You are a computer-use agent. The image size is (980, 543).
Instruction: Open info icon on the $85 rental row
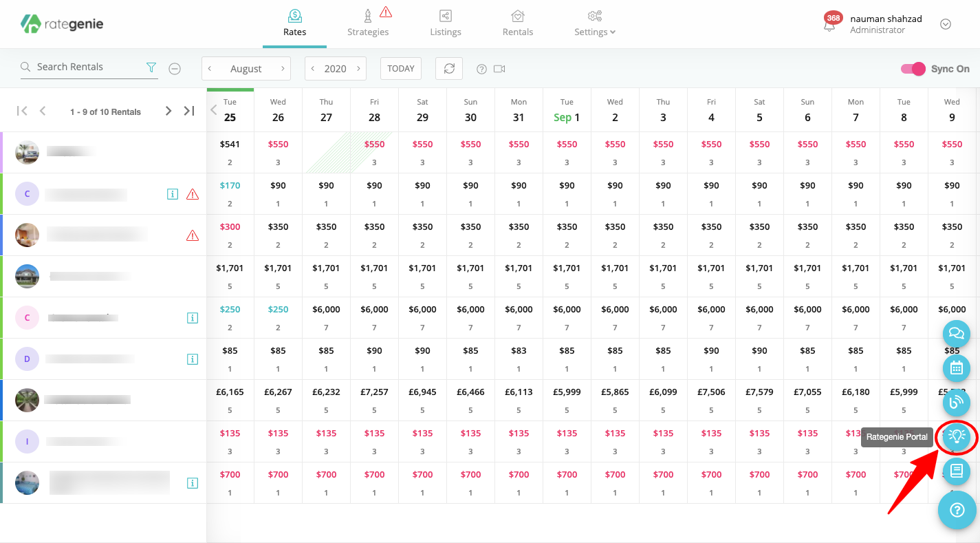coord(193,359)
